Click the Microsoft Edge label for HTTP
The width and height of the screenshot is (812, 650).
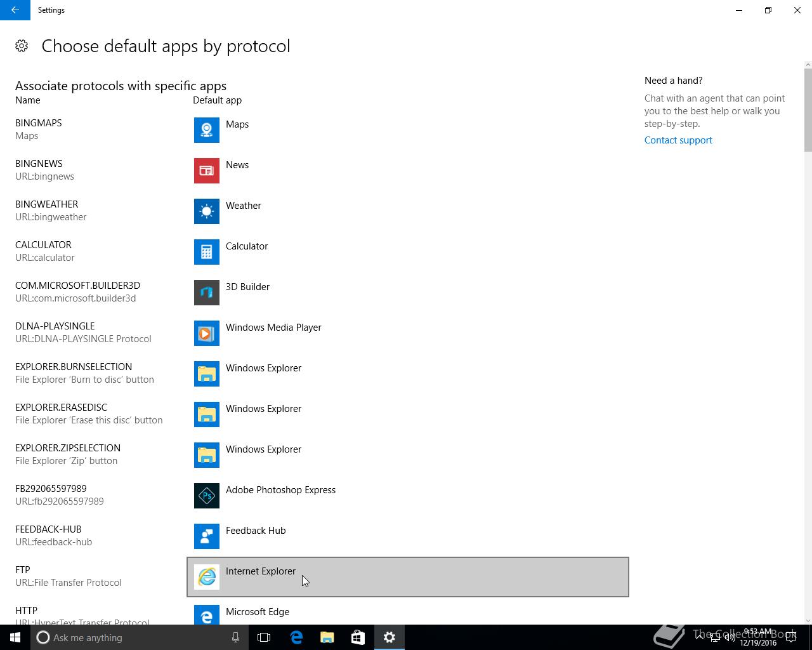[258, 612]
